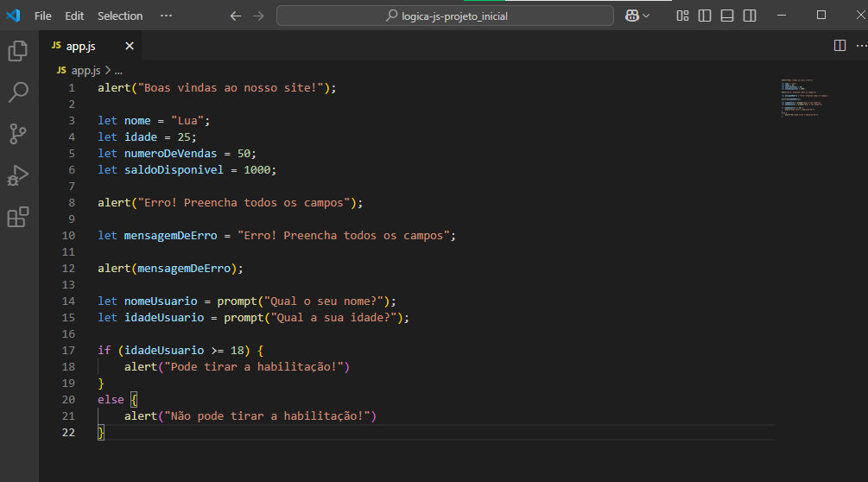Open the File menu
The width and height of the screenshot is (868, 482).
42,16
